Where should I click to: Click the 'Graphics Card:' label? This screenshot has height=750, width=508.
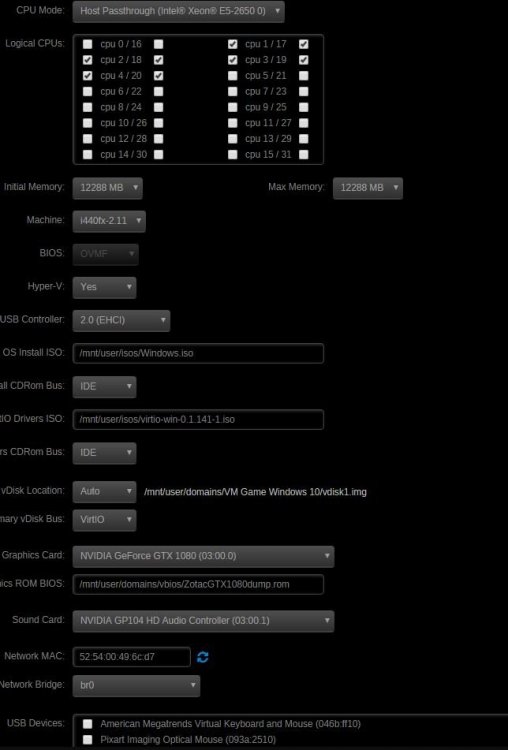point(33,555)
